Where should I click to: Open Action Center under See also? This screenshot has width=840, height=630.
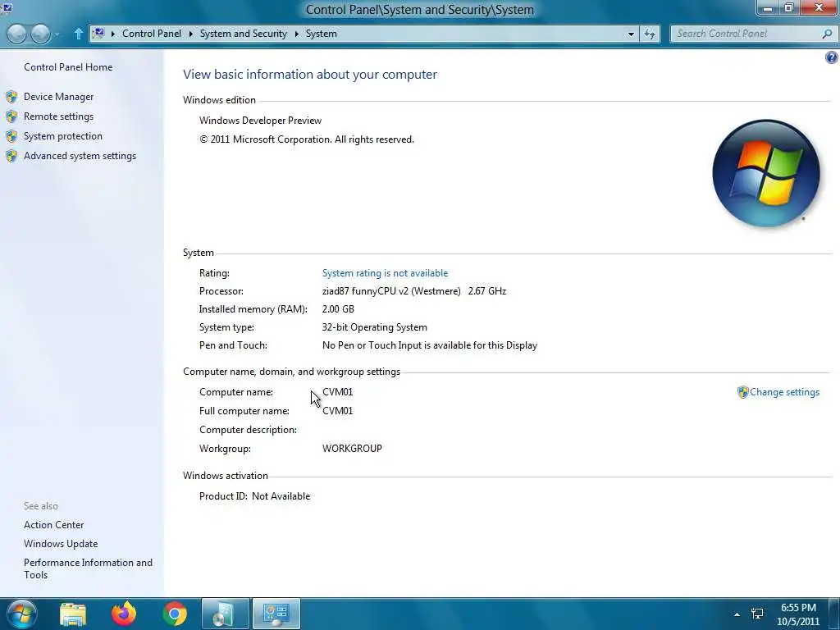(x=53, y=525)
